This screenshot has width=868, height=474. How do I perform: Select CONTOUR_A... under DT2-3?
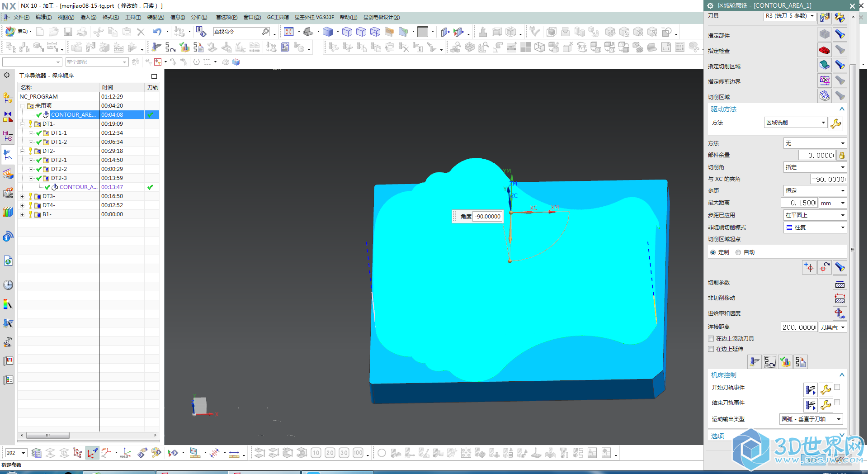click(x=78, y=187)
